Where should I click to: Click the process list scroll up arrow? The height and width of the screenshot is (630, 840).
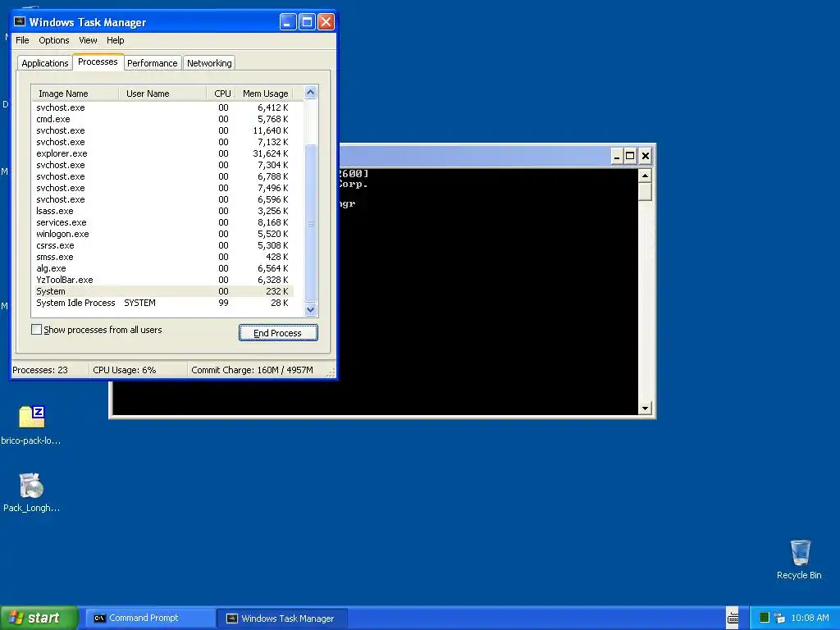pos(310,93)
